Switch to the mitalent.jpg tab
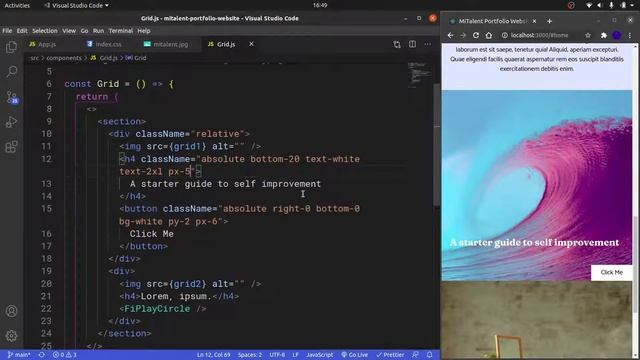The image size is (640, 360). pyautogui.click(x=166, y=44)
